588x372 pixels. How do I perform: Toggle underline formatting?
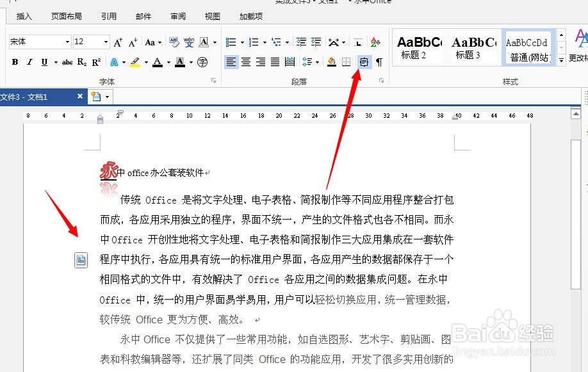pos(44,62)
